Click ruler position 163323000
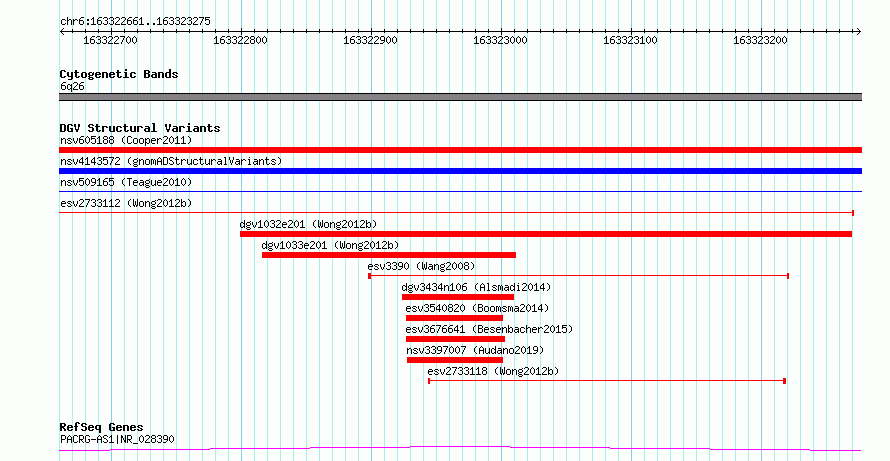Viewport: 890px width, 461px height. (x=500, y=40)
